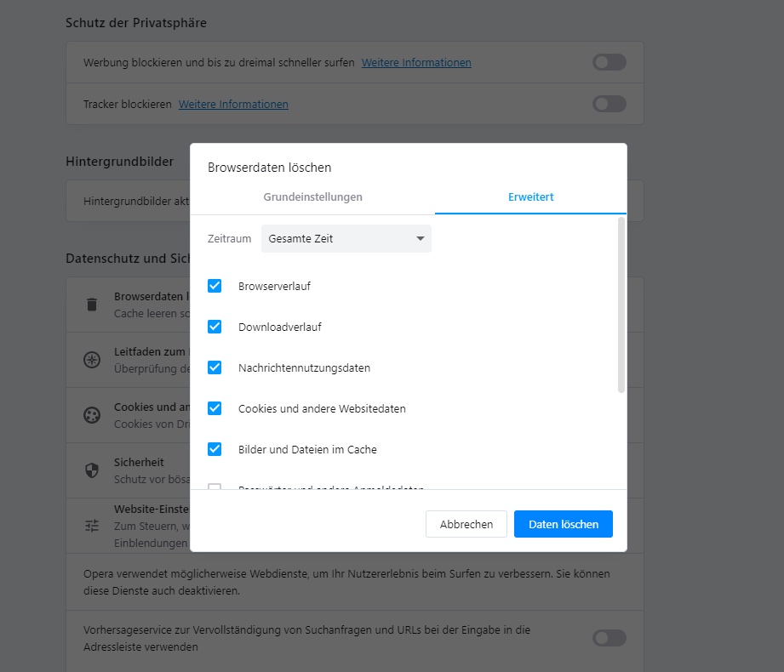
Task: Open the Zeitraum dropdown showing Gesamte Zeit
Action: point(346,239)
